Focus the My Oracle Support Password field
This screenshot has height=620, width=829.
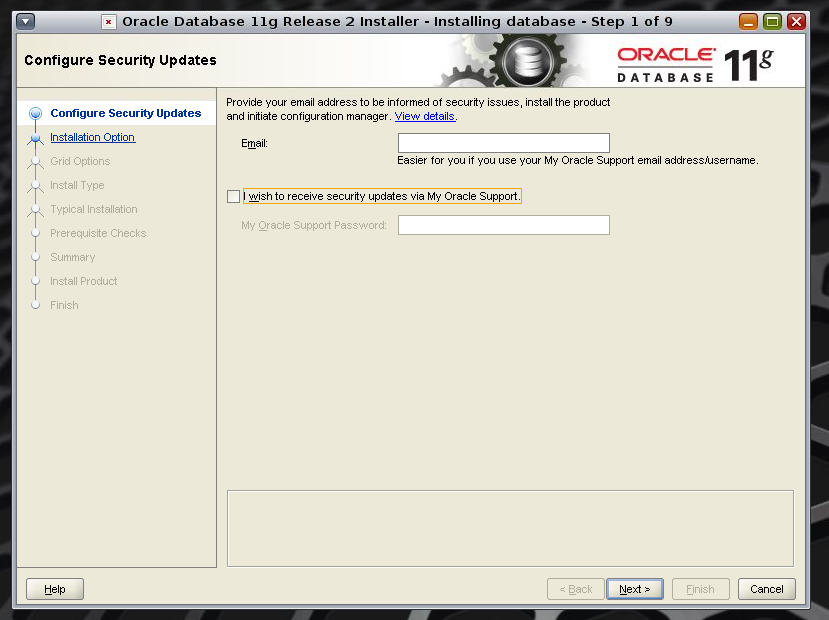click(x=503, y=225)
